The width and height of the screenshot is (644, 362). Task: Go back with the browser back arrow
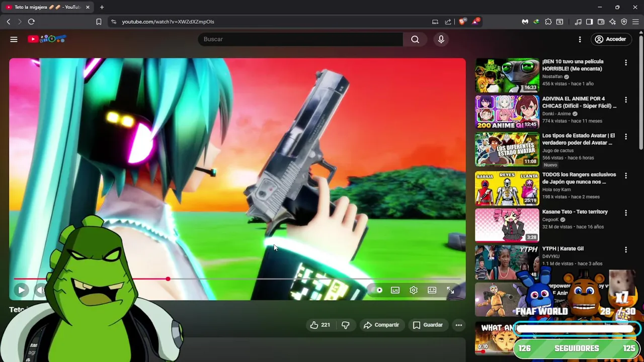click(x=9, y=22)
